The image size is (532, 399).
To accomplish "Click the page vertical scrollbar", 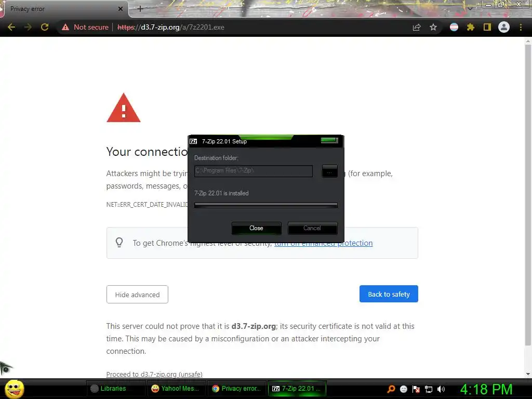I will tap(528, 195).
